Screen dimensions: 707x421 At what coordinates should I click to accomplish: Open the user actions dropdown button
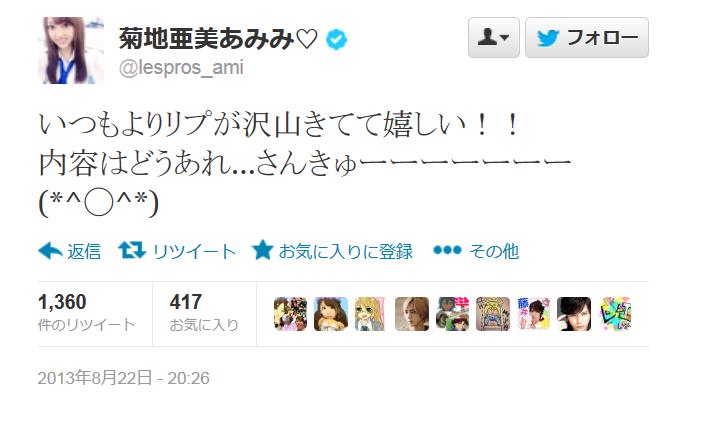tap(494, 38)
